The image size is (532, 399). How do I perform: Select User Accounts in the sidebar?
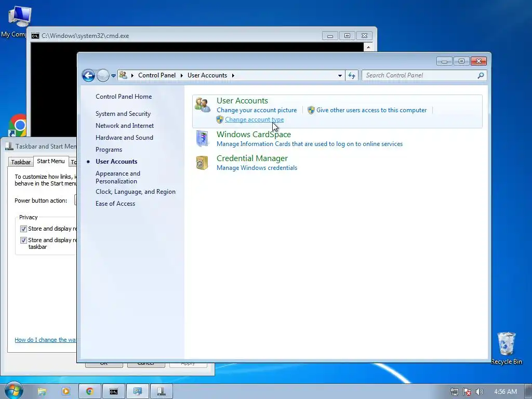tap(116, 162)
